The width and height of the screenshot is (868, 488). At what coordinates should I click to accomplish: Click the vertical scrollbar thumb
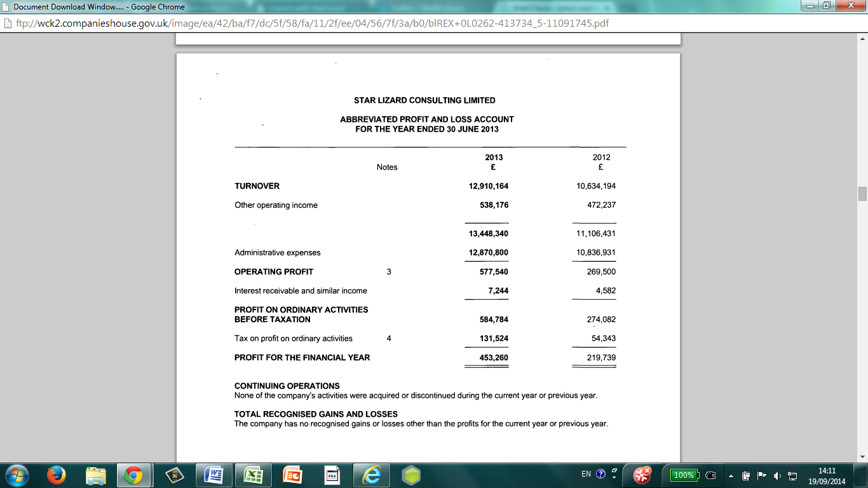tap(862, 193)
